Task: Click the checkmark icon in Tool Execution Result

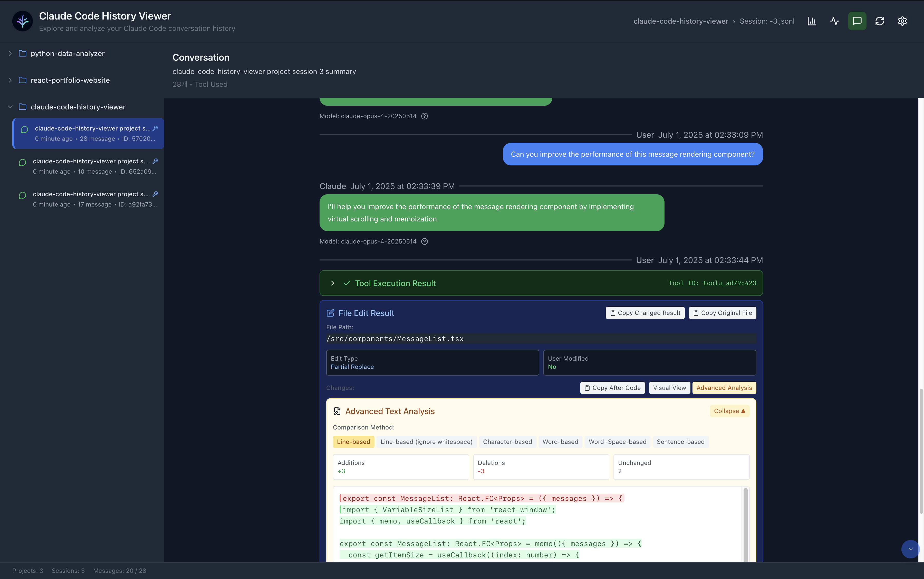Action: pyautogui.click(x=347, y=283)
